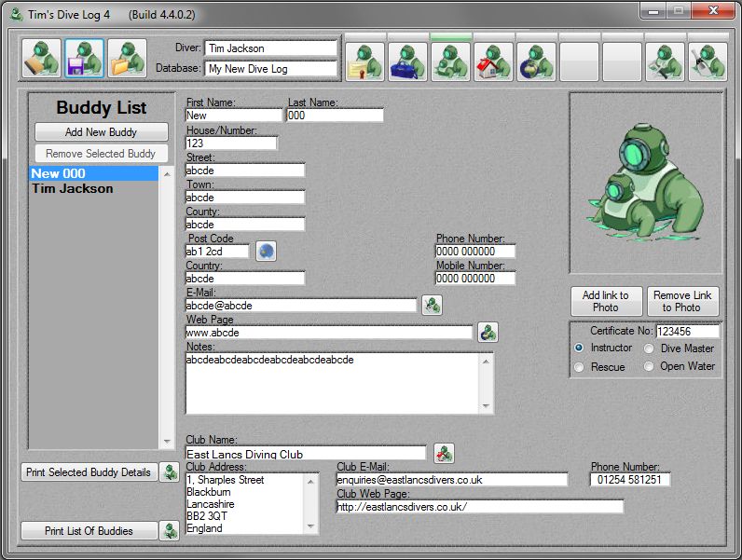Click the second blank toolbar button before tools icon
Image resolution: width=742 pixels, height=560 pixels.
(x=623, y=61)
